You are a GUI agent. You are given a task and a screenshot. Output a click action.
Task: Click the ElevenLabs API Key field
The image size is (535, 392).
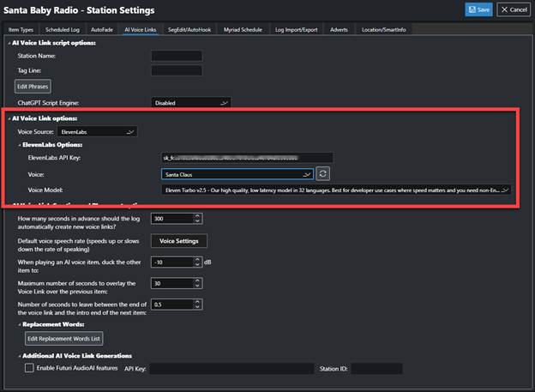(247, 158)
